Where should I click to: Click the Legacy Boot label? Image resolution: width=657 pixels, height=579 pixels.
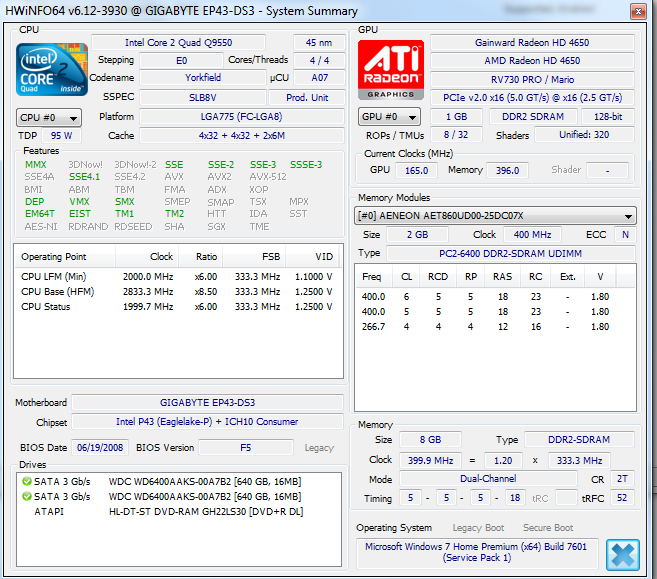point(478,528)
